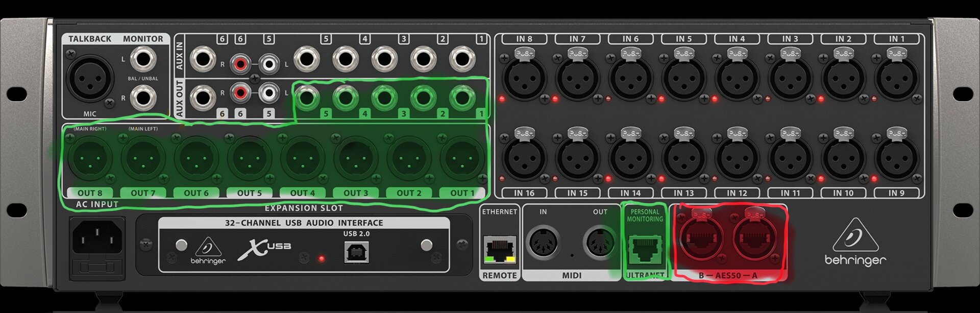This screenshot has height=313, width=980.
Task: Click the IN 9 XLR input connector
Action: 896,157
